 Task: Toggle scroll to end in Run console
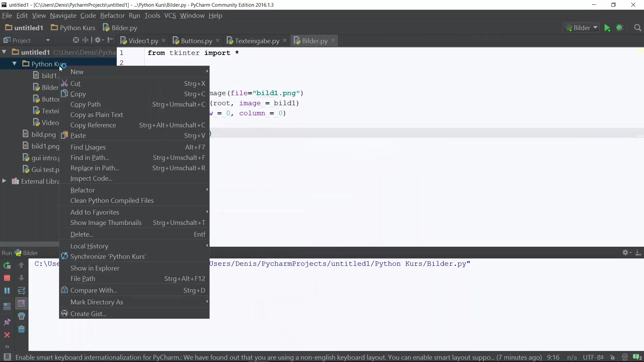[x=21, y=304]
